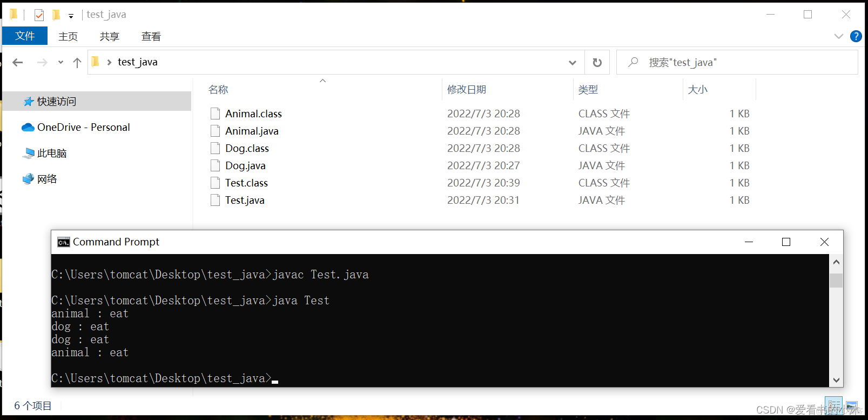This screenshot has height=420, width=868.
Task: Click the 2022/7/3 20:39 date of Test.class
Action: pos(483,183)
